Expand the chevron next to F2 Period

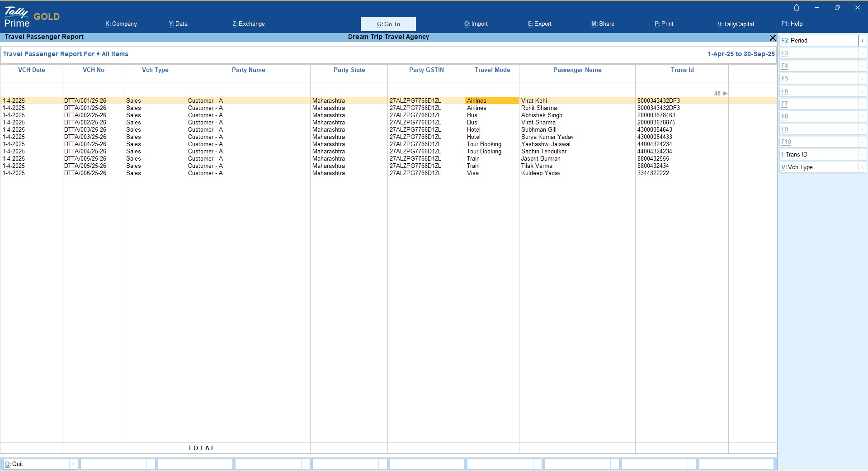tap(863, 41)
